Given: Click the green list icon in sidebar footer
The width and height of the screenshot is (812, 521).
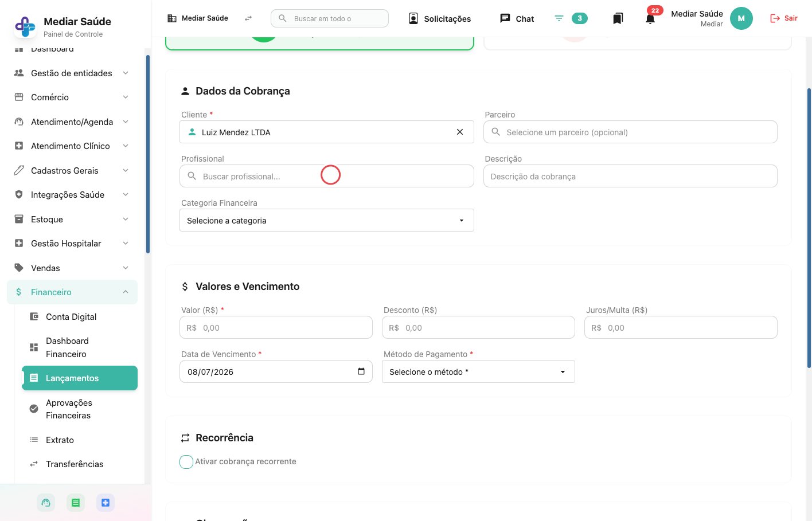Looking at the screenshot, I should (x=75, y=503).
